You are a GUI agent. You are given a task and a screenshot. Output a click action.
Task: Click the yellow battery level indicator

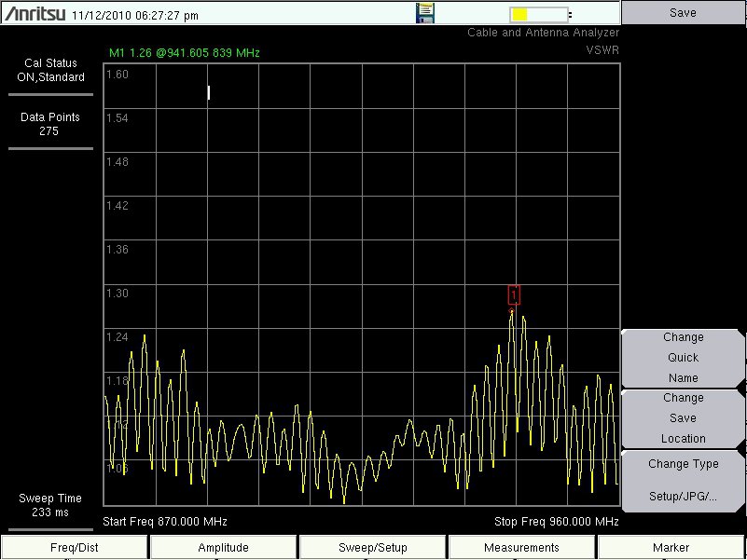(x=539, y=15)
